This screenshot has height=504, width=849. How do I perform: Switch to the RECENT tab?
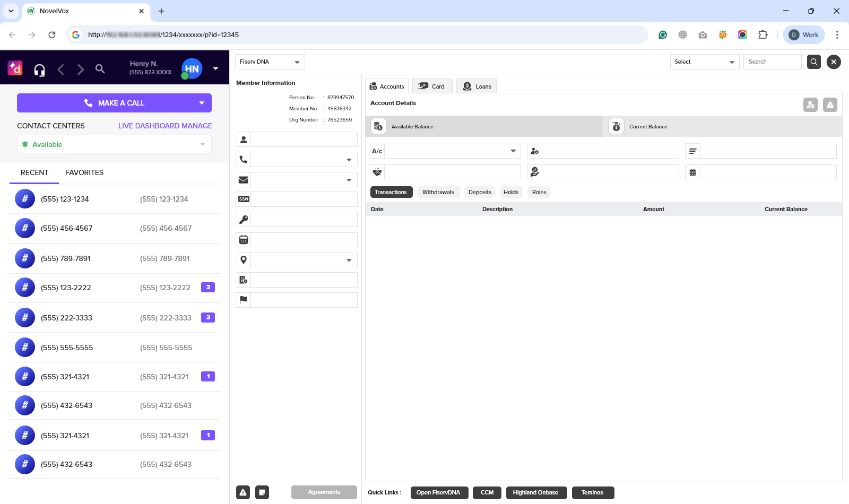(x=34, y=172)
